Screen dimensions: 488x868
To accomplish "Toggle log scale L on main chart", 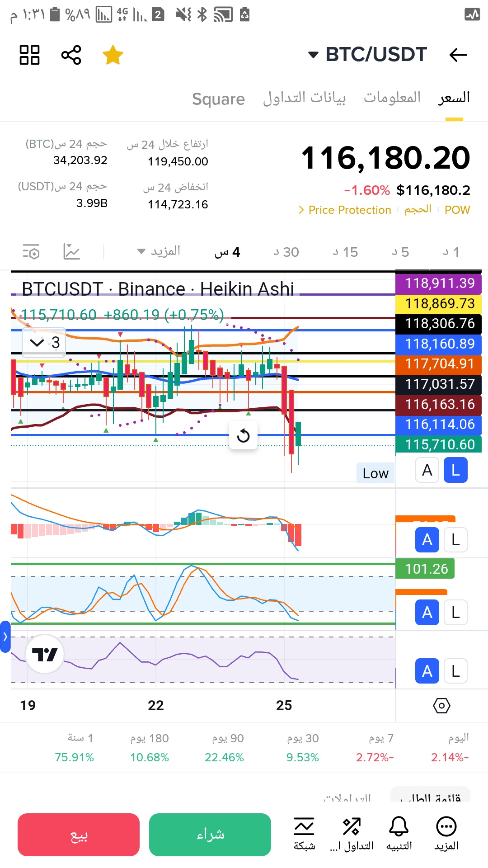I will [x=455, y=470].
